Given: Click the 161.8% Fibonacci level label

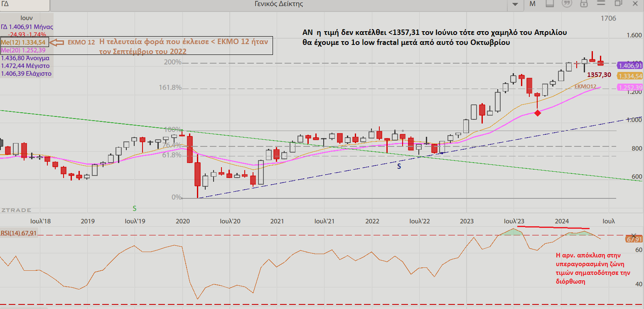Looking at the screenshot, I should coord(170,88).
